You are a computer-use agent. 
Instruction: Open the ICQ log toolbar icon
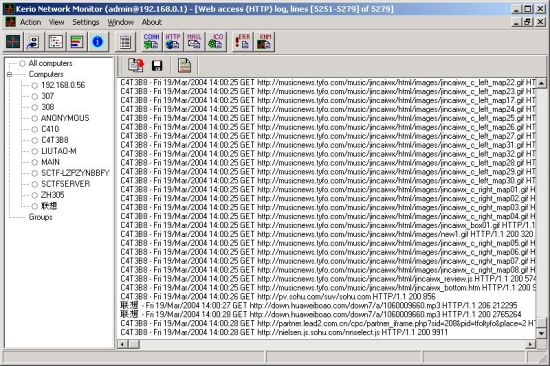pos(215,42)
